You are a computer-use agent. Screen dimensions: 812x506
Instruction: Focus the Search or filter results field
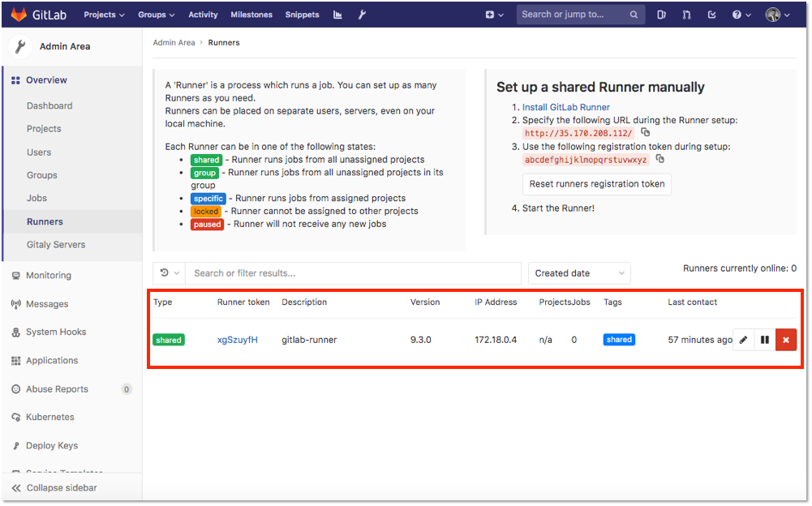[x=354, y=273]
